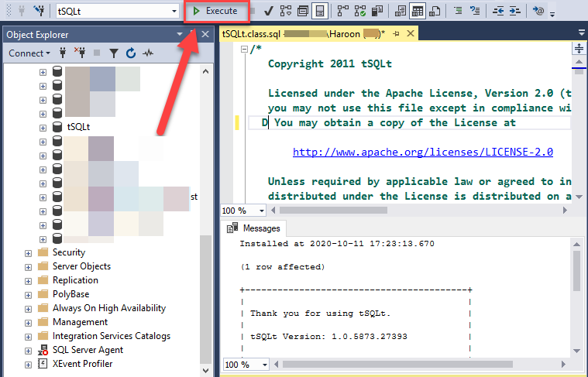Open the toolbar overflow options arrow
The image size is (588, 377).
[x=552, y=14]
